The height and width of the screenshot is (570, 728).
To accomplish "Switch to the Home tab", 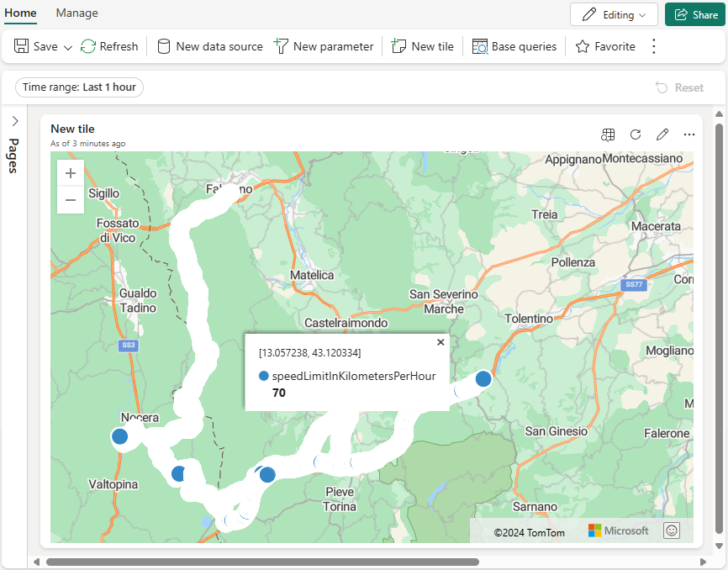I will click(20, 13).
